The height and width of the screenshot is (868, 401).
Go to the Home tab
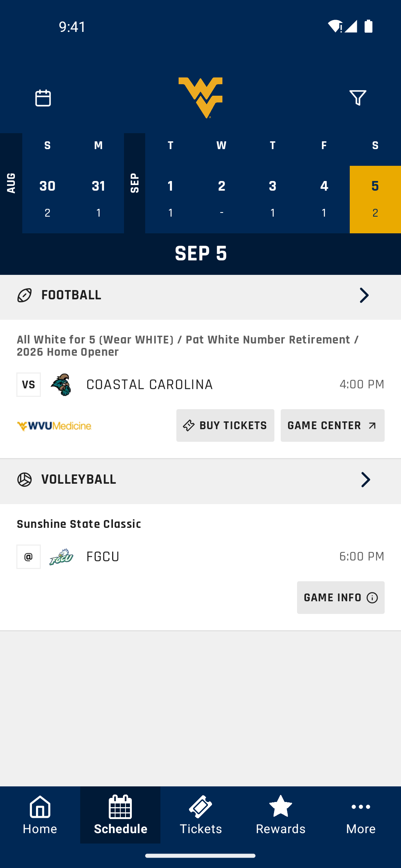(x=40, y=815)
